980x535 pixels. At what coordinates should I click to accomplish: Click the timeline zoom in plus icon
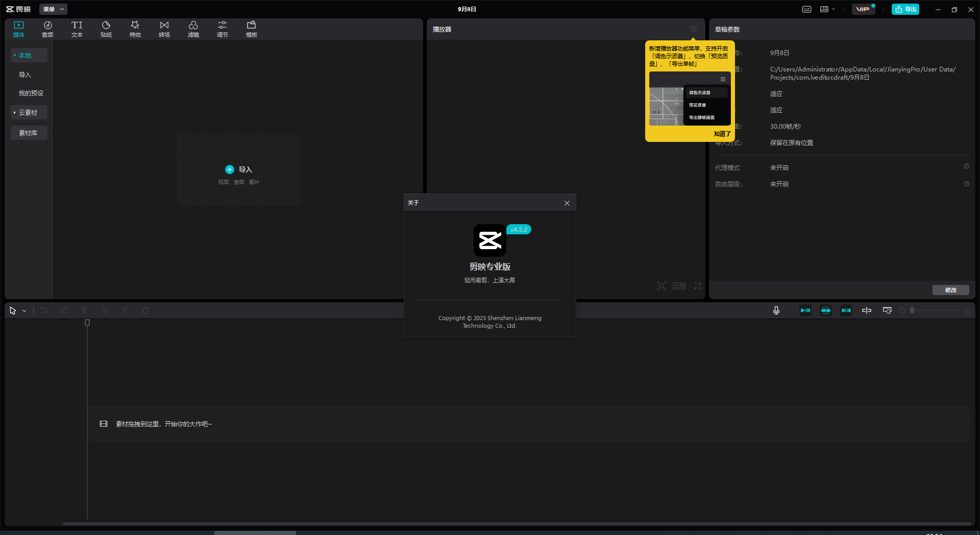coord(967,310)
